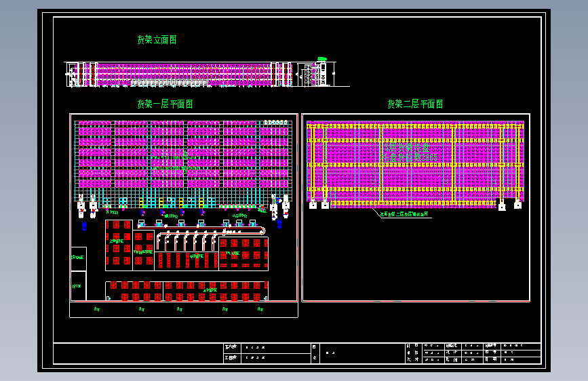Select the 货架立面图 title text
Viewport: 588px width, 381px height.
click(157, 40)
